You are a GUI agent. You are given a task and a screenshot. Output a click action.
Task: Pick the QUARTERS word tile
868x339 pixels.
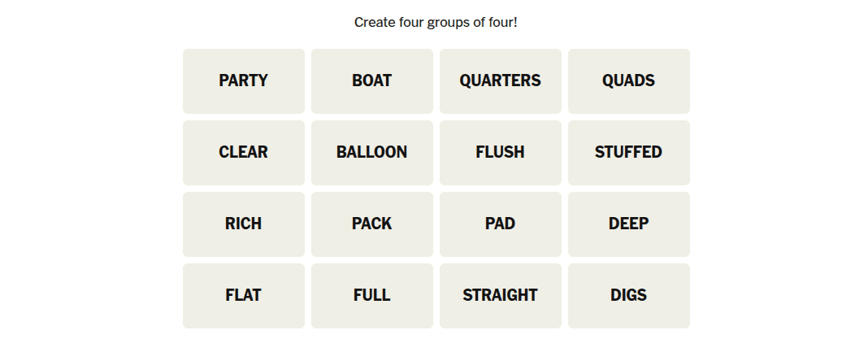(500, 81)
